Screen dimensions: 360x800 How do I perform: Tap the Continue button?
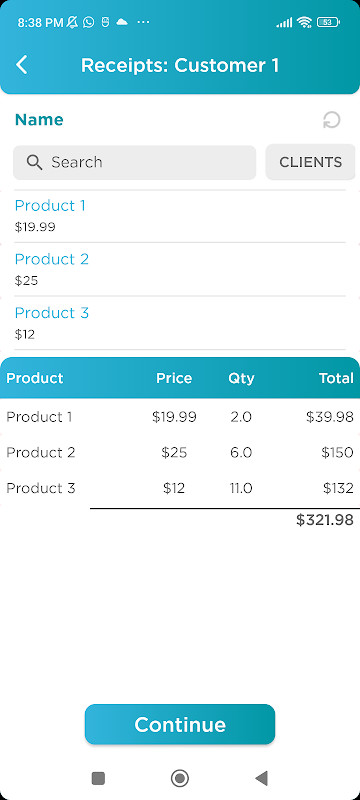click(x=179, y=724)
